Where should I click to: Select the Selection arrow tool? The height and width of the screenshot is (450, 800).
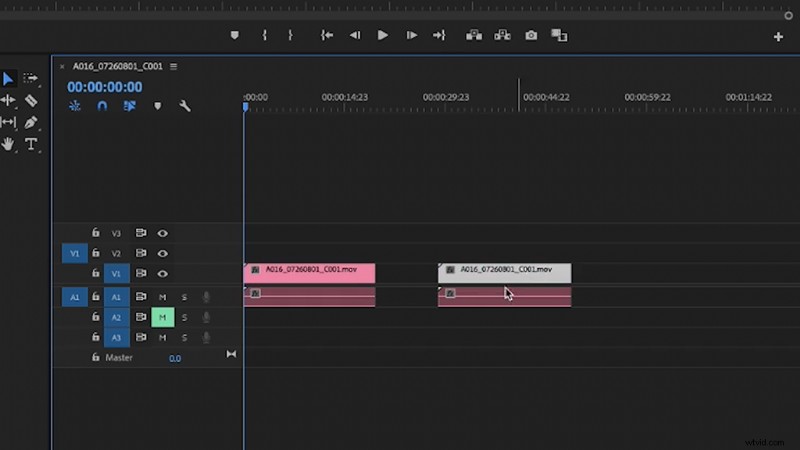[8, 79]
